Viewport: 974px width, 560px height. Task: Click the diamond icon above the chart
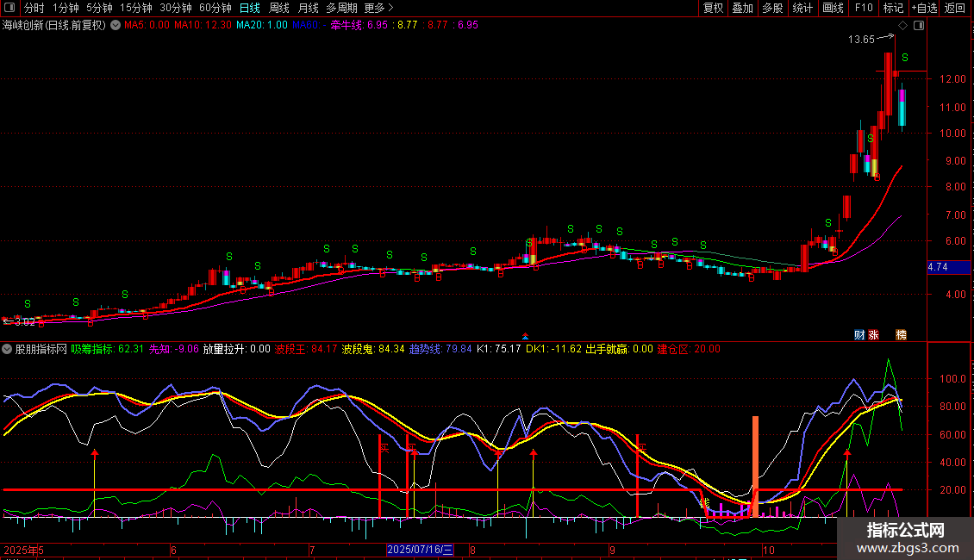(x=902, y=26)
